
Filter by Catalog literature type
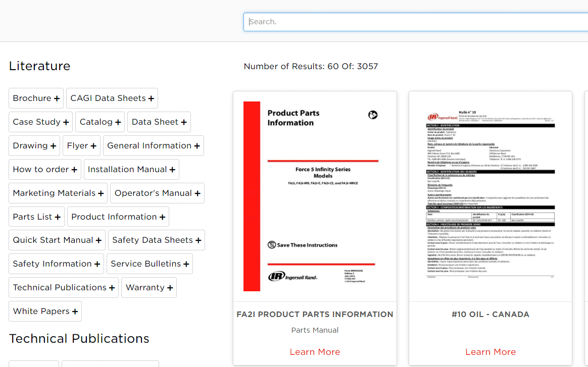click(100, 122)
